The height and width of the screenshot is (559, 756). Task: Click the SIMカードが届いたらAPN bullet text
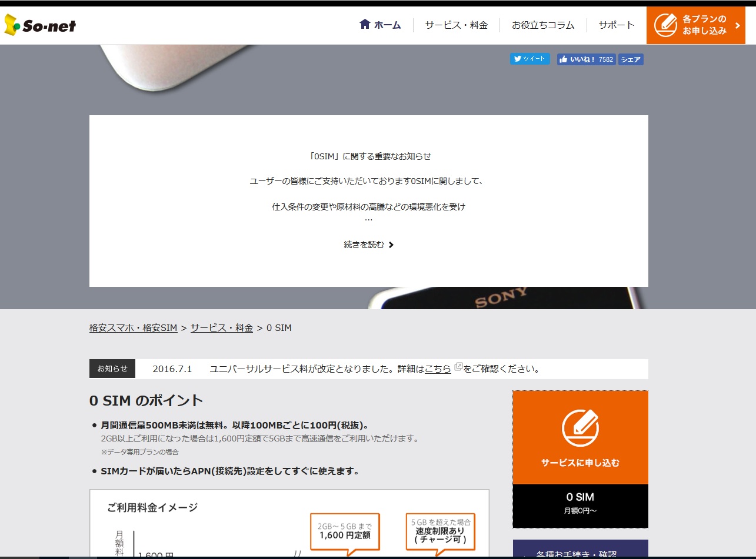point(230,471)
